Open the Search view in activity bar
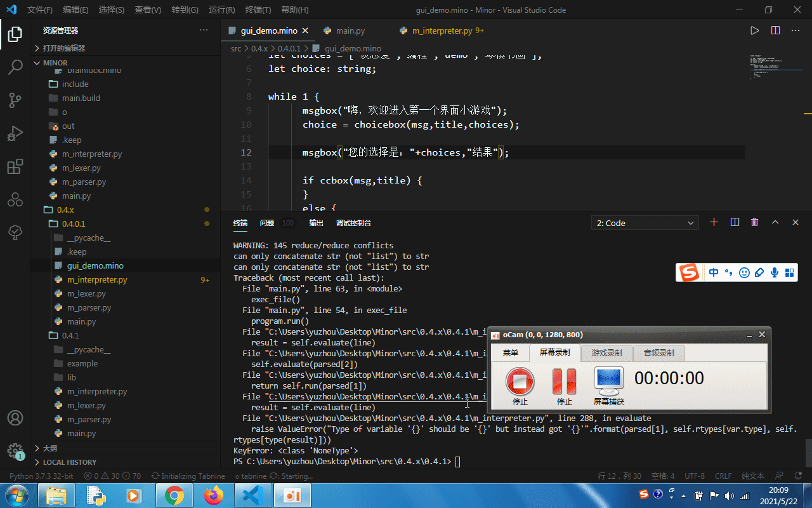 coord(15,67)
